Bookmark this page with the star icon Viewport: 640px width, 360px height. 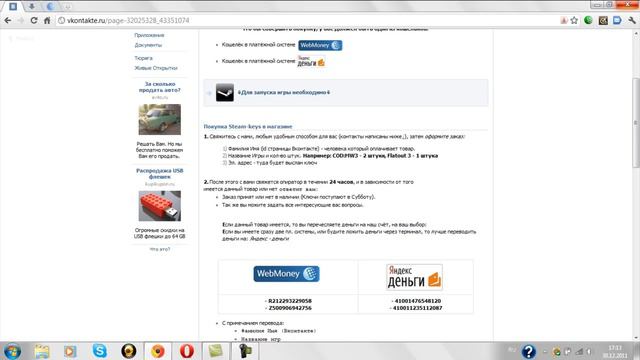pyautogui.click(x=574, y=20)
